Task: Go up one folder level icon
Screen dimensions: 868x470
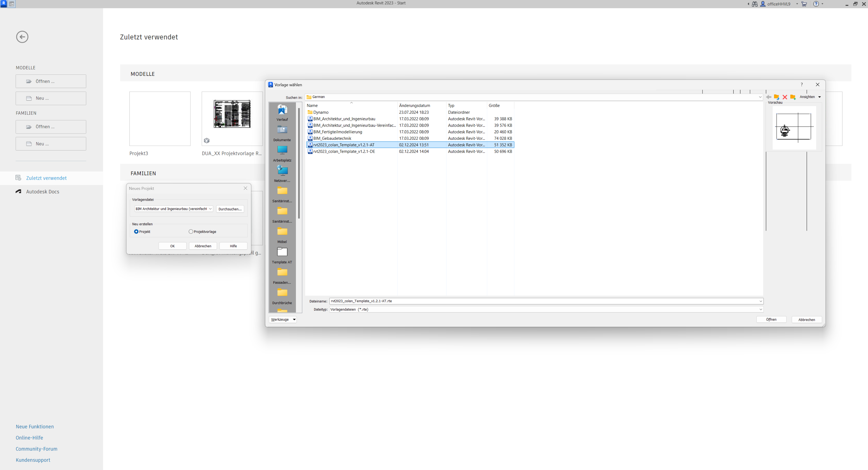Action: pos(777,97)
